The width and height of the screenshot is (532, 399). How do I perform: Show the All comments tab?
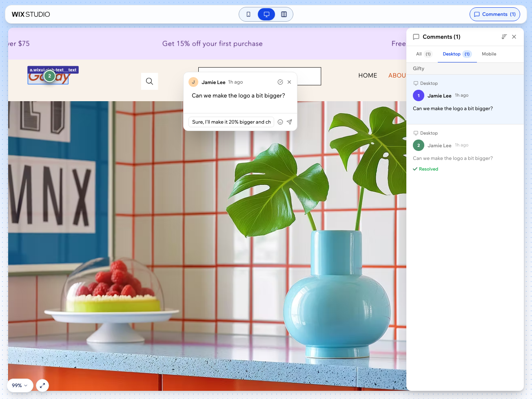pyautogui.click(x=423, y=54)
